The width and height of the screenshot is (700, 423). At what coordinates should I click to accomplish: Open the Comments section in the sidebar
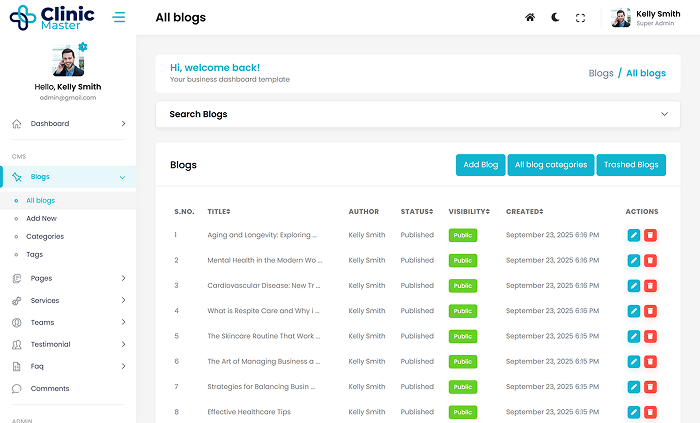point(49,388)
